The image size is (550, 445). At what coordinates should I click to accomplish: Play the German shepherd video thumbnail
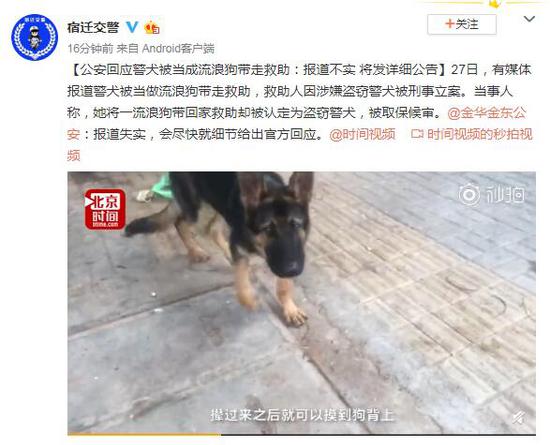click(302, 302)
